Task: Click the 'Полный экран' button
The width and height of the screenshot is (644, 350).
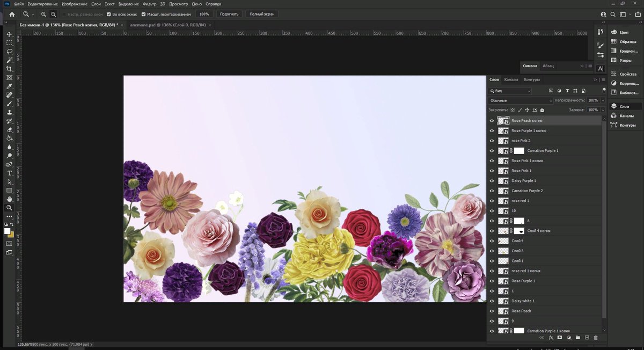Action: pos(261,14)
